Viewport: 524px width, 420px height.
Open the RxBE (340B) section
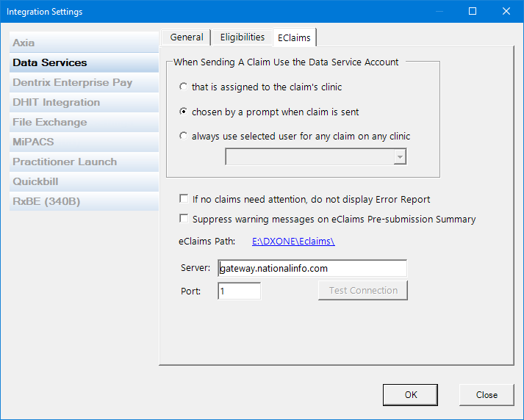45,202
